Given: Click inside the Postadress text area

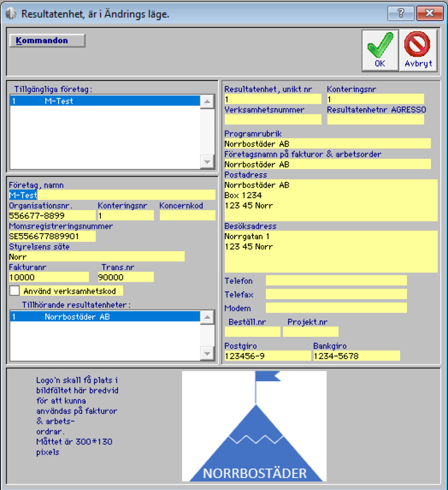Looking at the screenshot, I should pos(331,200).
